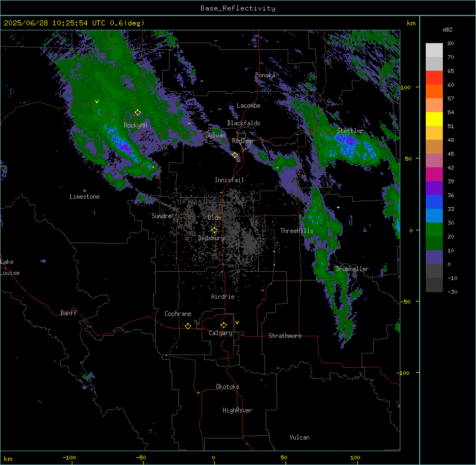Image resolution: width=476 pixels, height=465 pixels.
Task: Click the Banff label on the map
Action: (x=68, y=313)
